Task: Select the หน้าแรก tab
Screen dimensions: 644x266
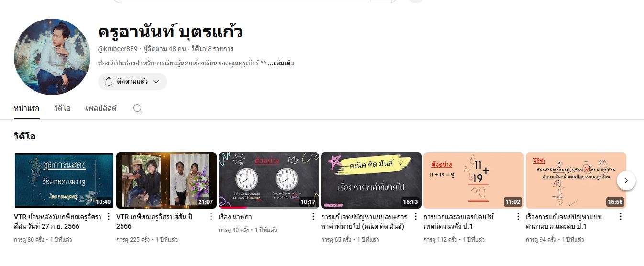Action: click(27, 108)
